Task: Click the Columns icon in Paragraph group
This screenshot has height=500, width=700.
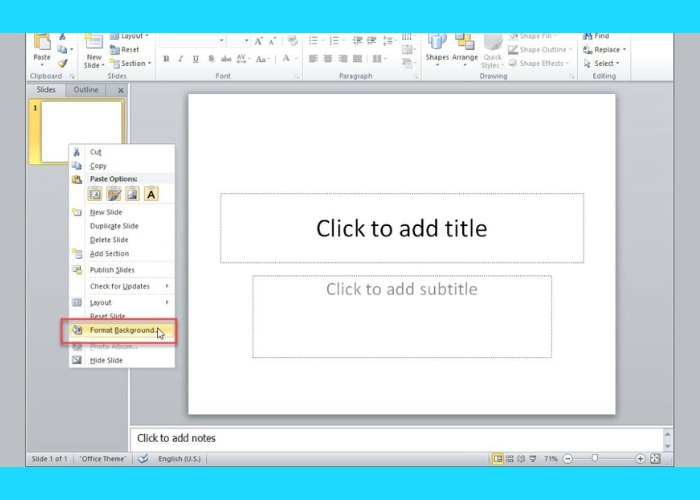Action: [377, 59]
